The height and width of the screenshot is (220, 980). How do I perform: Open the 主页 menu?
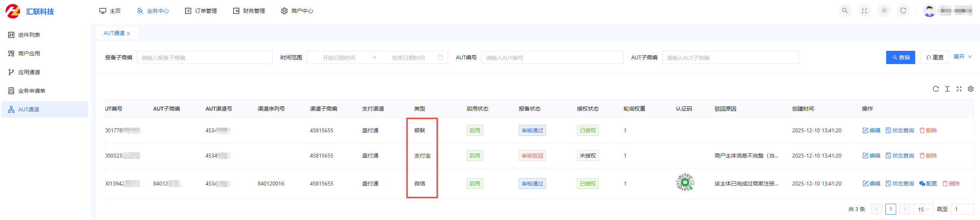point(110,11)
